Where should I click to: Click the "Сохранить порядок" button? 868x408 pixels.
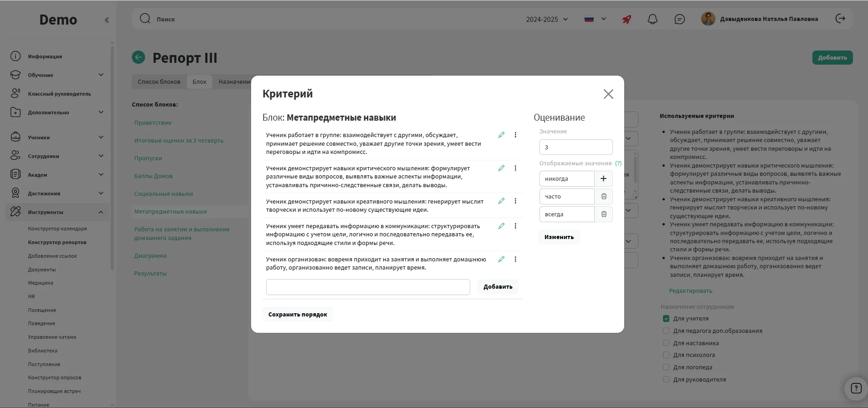coord(298,315)
